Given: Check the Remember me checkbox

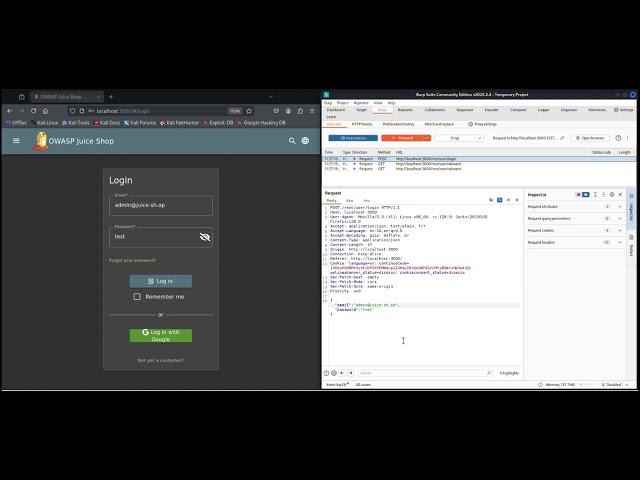Looking at the screenshot, I should click(137, 297).
